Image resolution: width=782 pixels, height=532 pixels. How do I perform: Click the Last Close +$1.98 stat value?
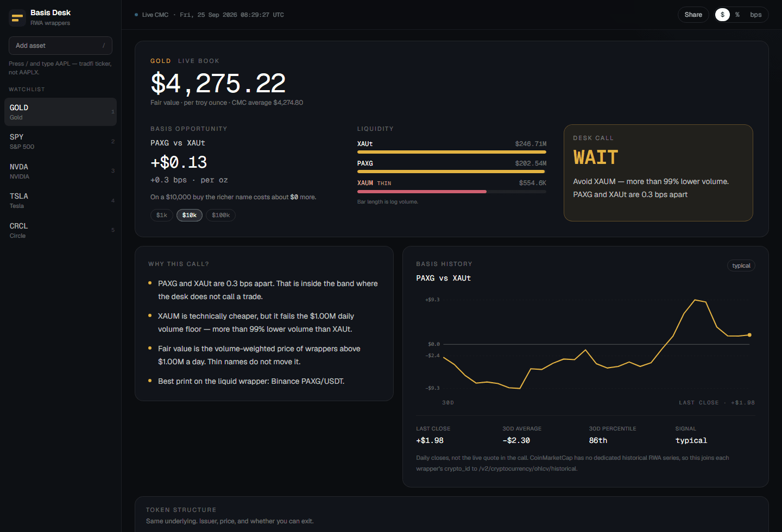coord(430,441)
